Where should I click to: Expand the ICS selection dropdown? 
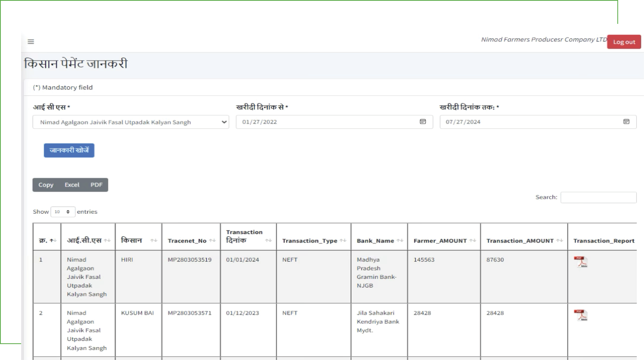point(131,122)
